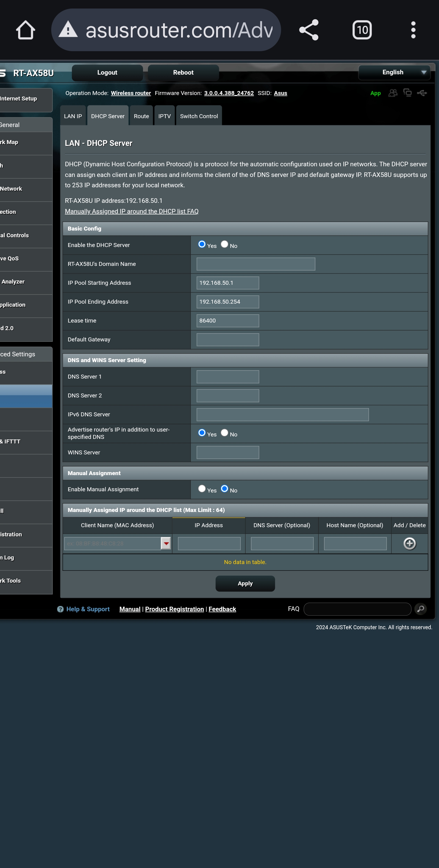Open the Product Registration link
This screenshot has height=868, width=439.
[x=174, y=609]
